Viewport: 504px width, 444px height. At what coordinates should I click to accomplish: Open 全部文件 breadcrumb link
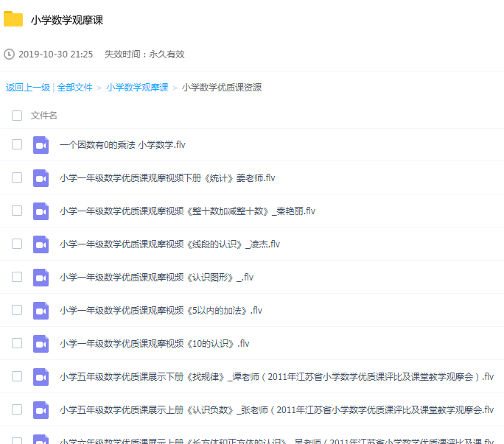click(75, 88)
